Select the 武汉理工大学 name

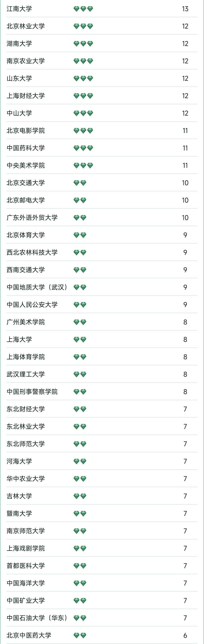pyautogui.click(x=26, y=374)
